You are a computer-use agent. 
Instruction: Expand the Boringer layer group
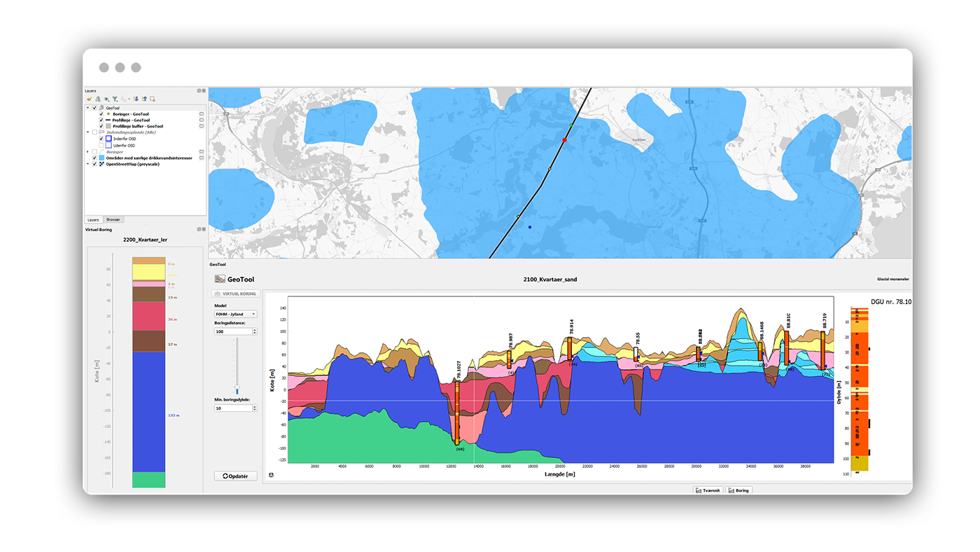pyautogui.click(x=87, y=151)
